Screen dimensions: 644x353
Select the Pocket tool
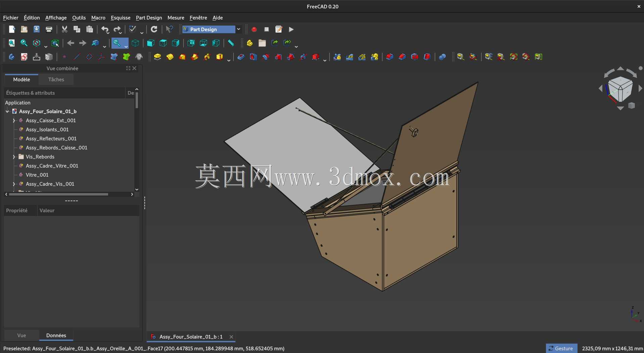[x=241, y=57]
